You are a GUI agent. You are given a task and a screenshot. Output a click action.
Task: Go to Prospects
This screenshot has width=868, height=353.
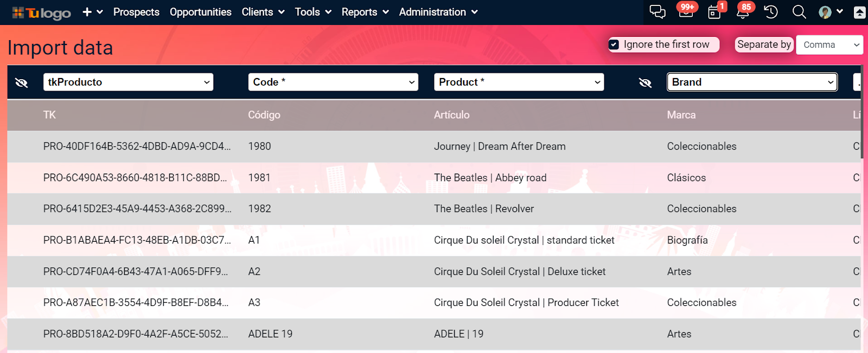136,12
